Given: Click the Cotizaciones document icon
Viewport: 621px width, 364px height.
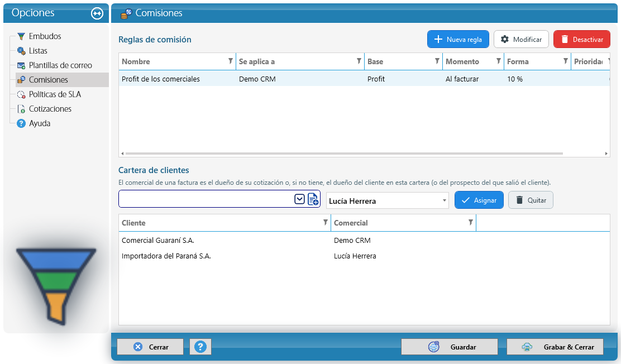Looking at the screenshot, I should [x=21, y=109].
